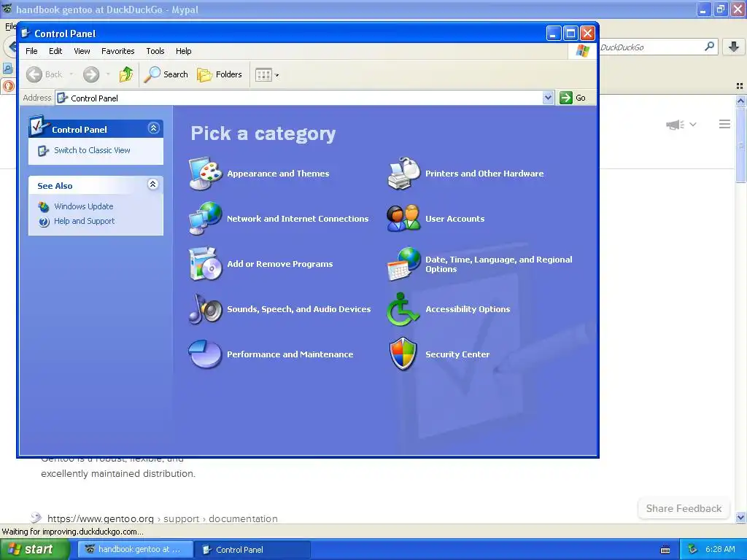Expand the chevron next to megaphone icon
The height and width of the screenshot is (560, 747).
tap(693, 125)
